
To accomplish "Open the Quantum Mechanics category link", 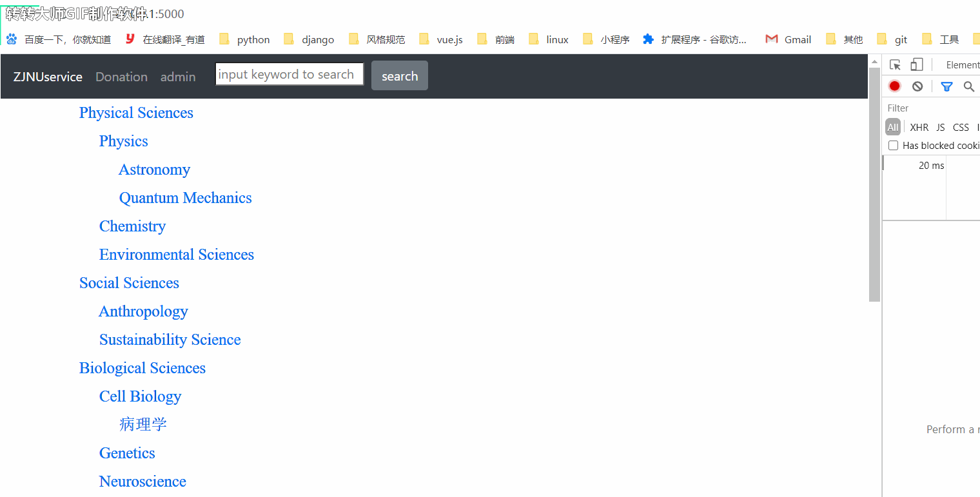I will pyautogui.click(x=185, y=198).
